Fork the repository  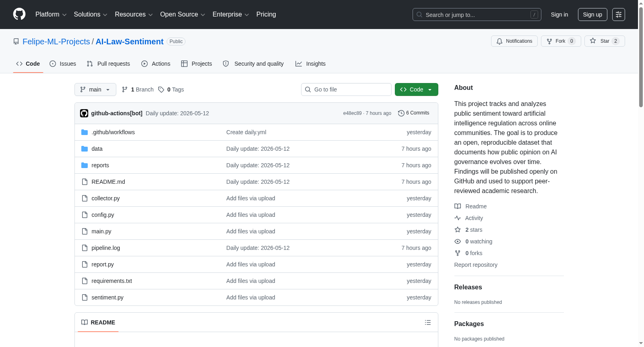point(561,41)
